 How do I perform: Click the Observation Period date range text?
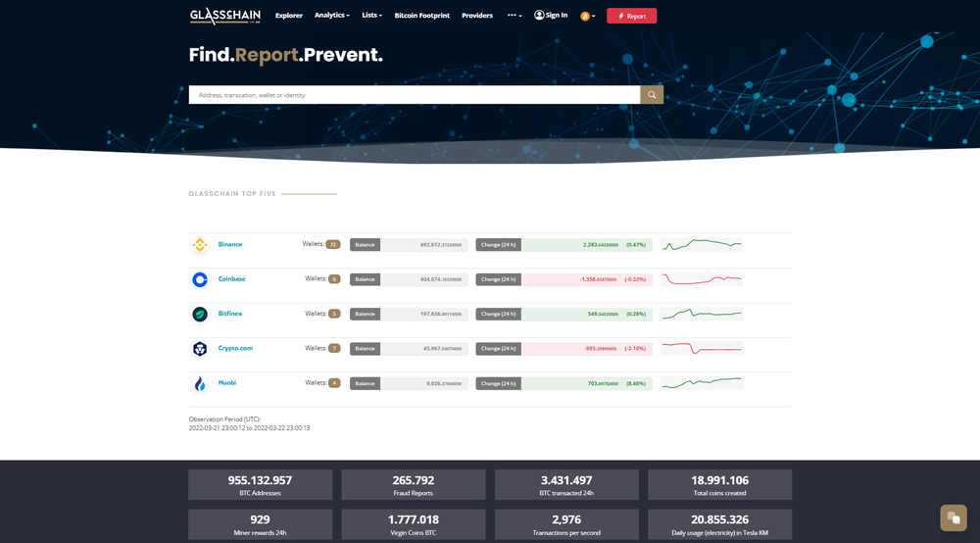pos(249,428)
